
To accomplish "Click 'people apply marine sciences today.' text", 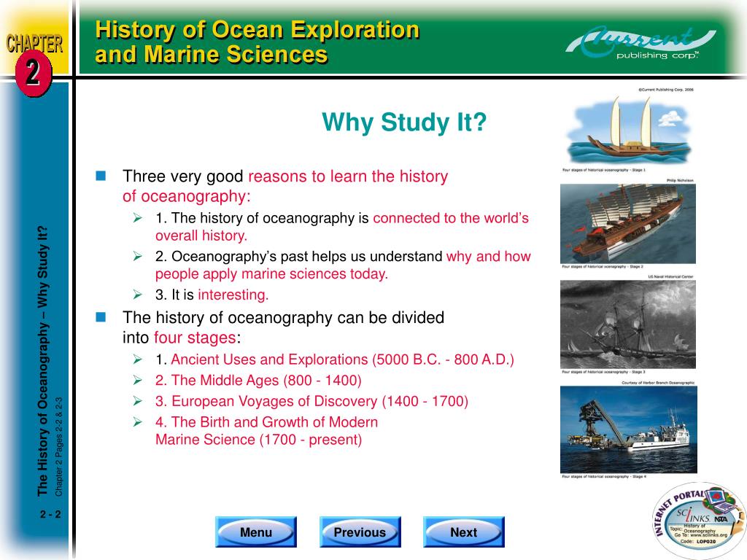I will click(x=271, y=274).
